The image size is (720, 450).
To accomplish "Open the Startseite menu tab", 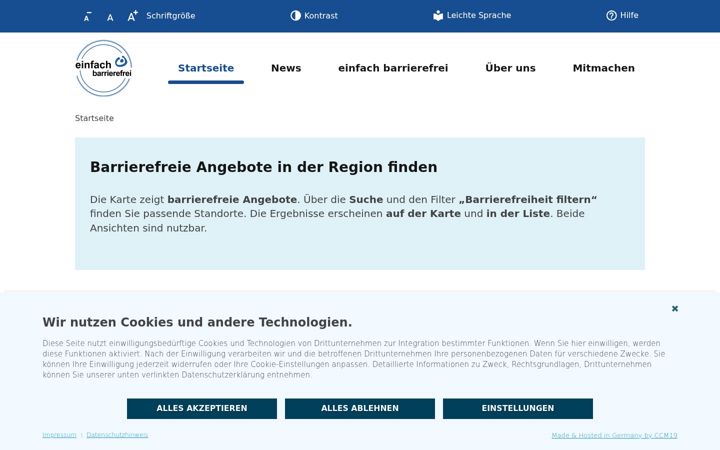I will [x=206, y=68].
